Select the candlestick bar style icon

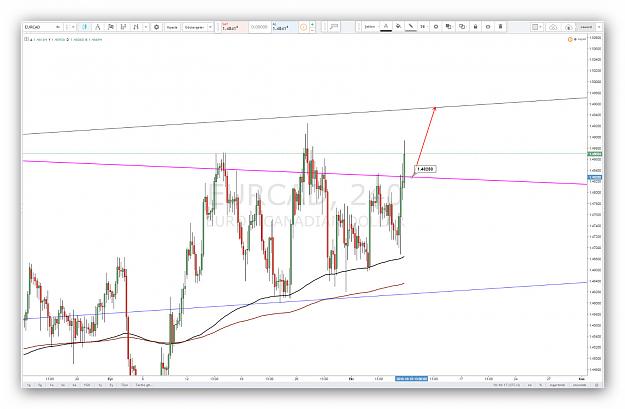tap(85, 27)
